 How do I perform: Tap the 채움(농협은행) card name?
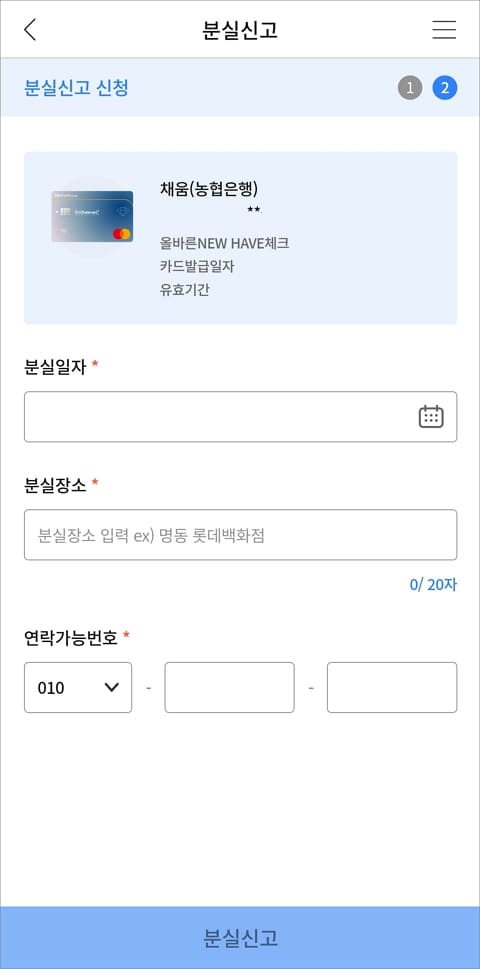(x=209, y=189)
